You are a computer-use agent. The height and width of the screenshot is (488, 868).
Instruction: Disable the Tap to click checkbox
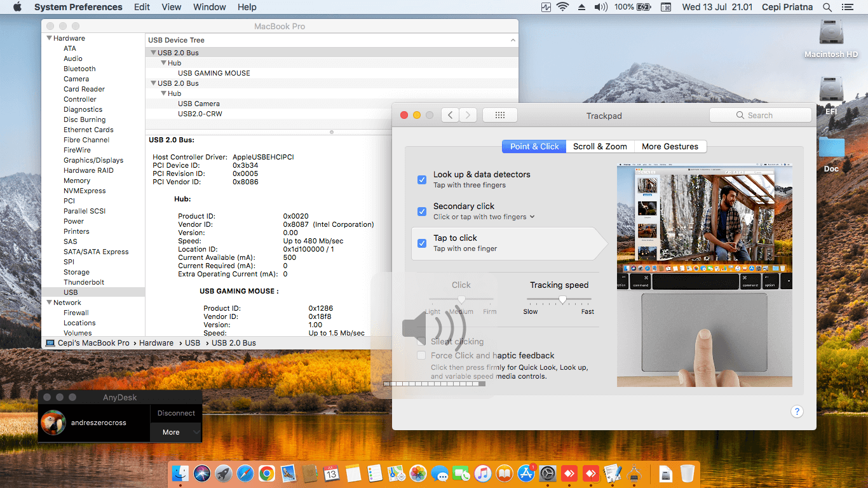coord(421,243)
